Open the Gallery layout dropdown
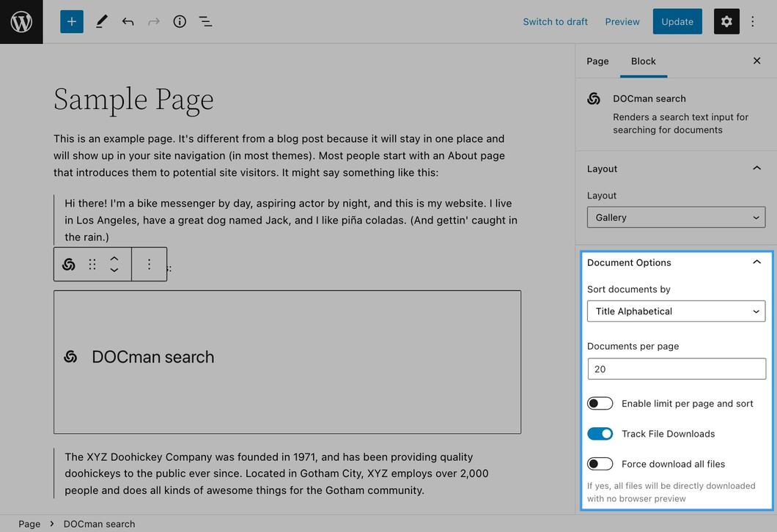Screen dimensions: 777x532 [x=676, y=218]
